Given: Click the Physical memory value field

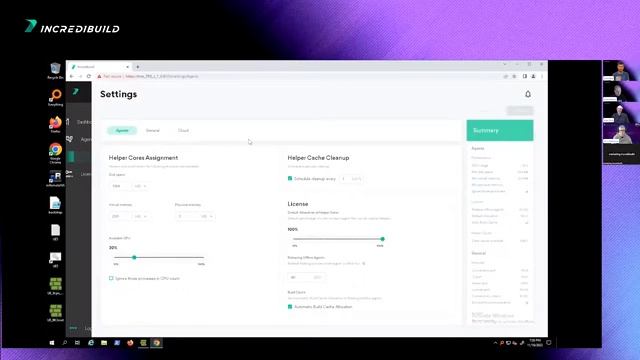Looking at the screenshot, I should click(187, 216).
